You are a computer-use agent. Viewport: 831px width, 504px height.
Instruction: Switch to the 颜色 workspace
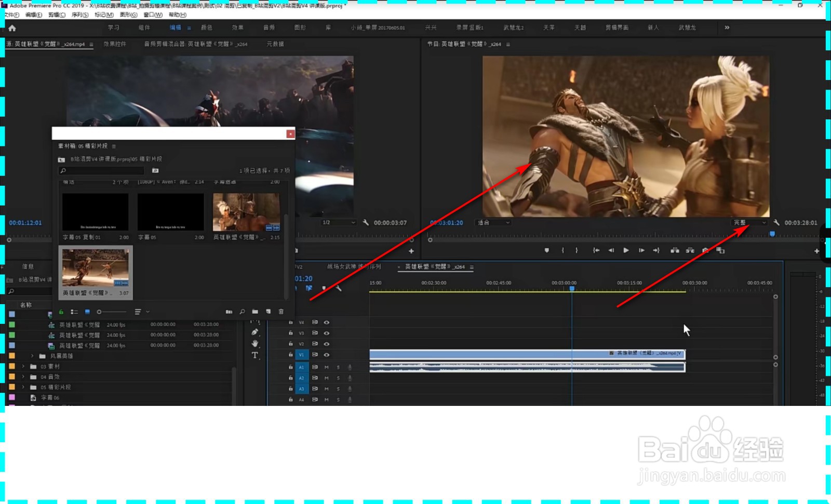[x=207, y=28]
